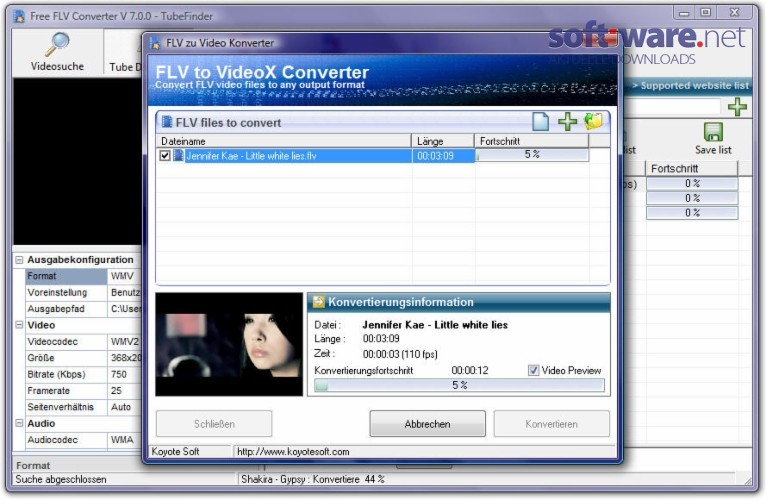Uncheck Jennifer Kae file checkbox
766x500 pixels.
(x=165, y=155)
